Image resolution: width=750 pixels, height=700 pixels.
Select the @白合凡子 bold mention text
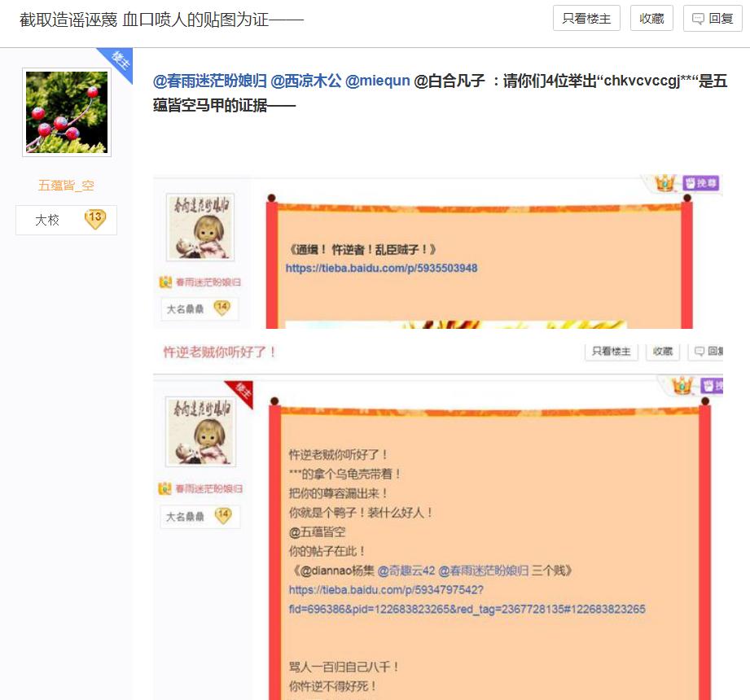pos(450,81)
